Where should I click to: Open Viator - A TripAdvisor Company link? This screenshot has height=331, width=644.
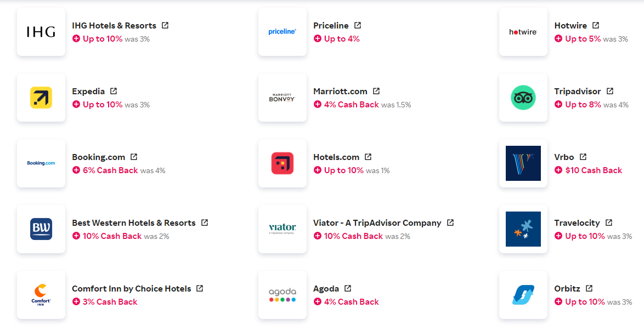pyautogui.click(x=377, y=223)
